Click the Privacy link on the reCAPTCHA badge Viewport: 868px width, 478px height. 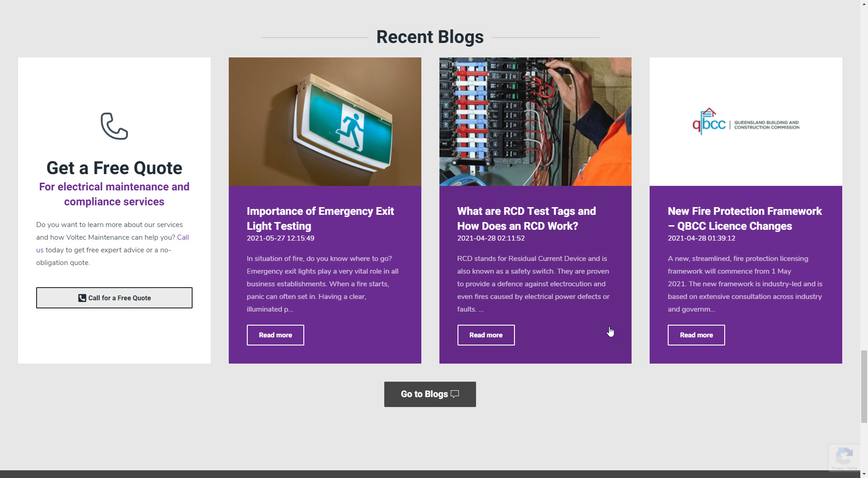tap(837, 468)
